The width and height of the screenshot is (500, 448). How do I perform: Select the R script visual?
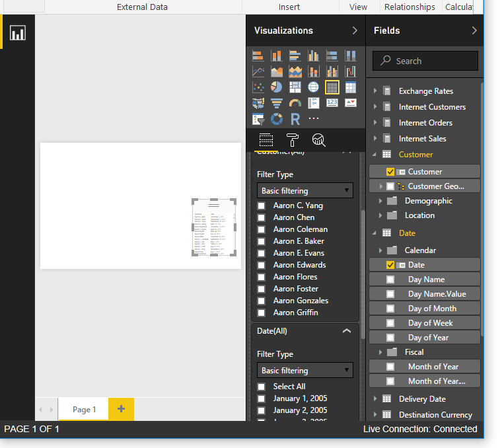click(x=295, y=119)
